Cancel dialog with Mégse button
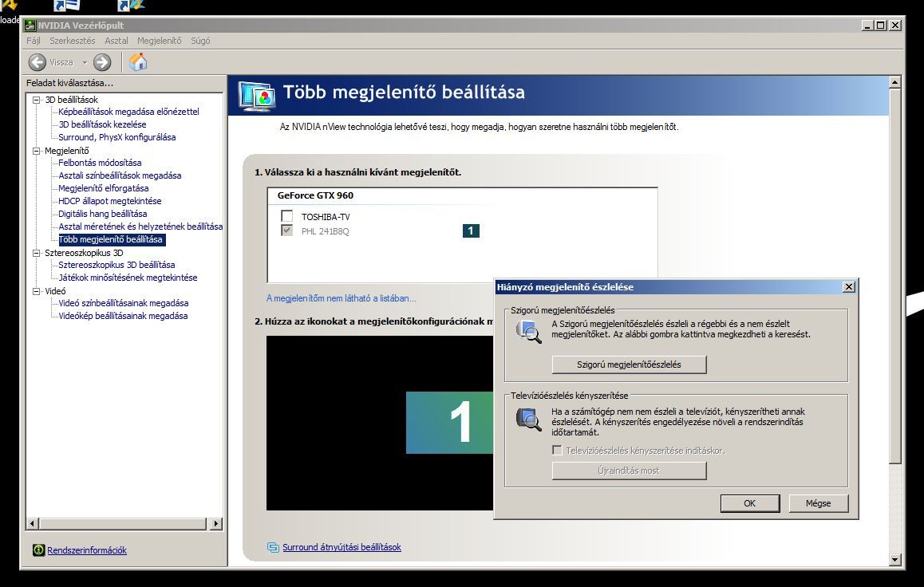This screenshot has height=587, width=924. click(818, 503)
